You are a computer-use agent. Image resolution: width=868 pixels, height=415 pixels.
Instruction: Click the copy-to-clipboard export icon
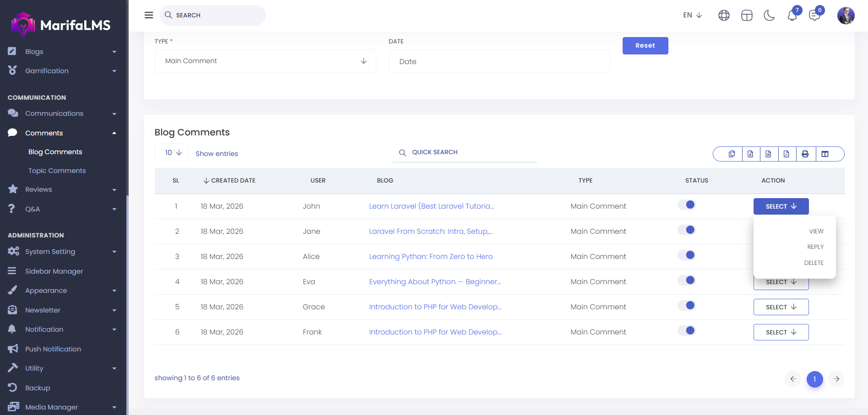tap(732, 154)
